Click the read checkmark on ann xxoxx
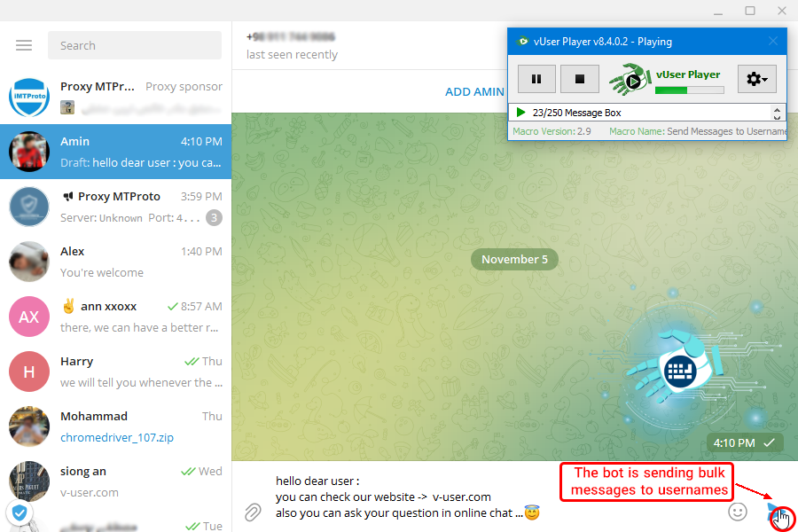The width and height of the screenshot is (798, 532). (x=173, y=307)
